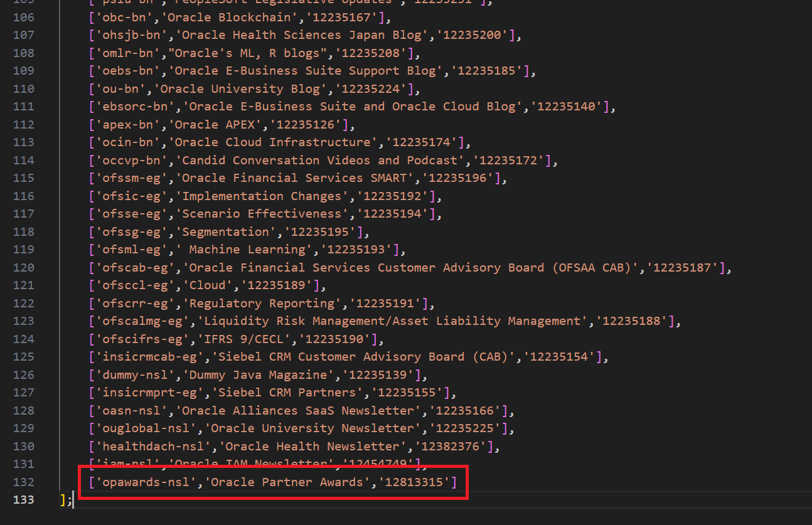Select the 'ofscrr-eg' key
This screenshot has width=812, height=525.
pos(134,304)
